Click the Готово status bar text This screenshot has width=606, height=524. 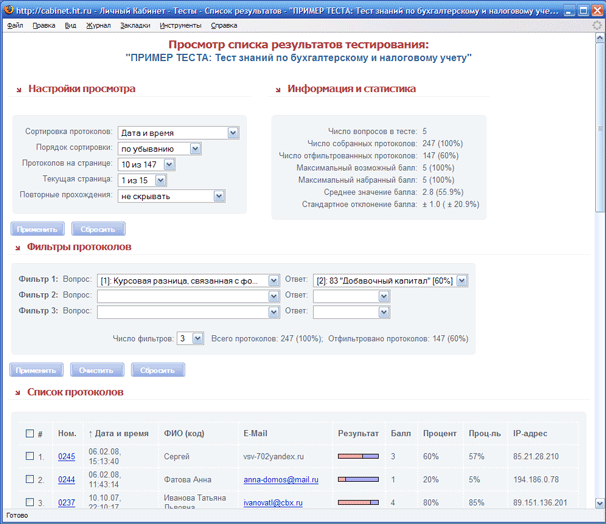click(17, 515)
